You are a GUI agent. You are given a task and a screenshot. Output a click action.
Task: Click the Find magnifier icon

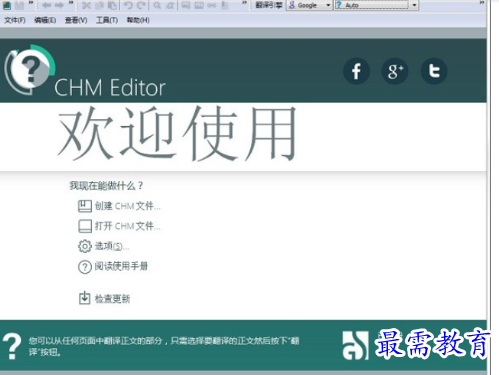[x=157, y=5]
